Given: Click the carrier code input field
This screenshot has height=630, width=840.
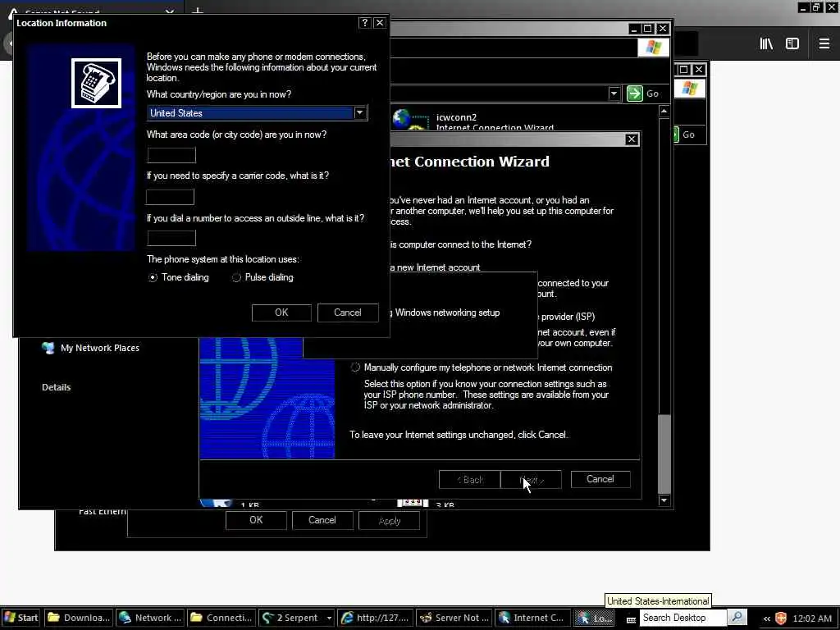Looking at the screenshot, I should point(170,197).
